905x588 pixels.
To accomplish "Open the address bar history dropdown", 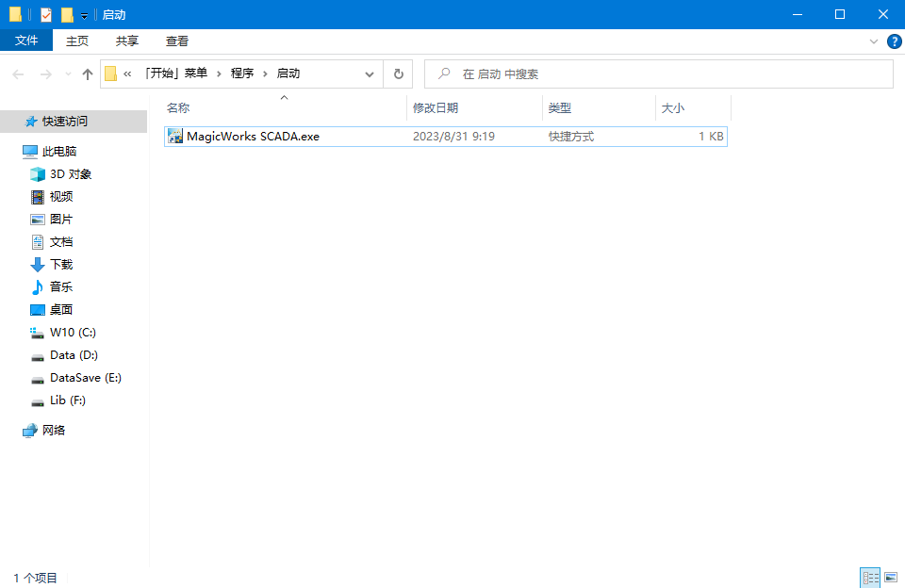I will pyautogui.click(x=370, y=73).
